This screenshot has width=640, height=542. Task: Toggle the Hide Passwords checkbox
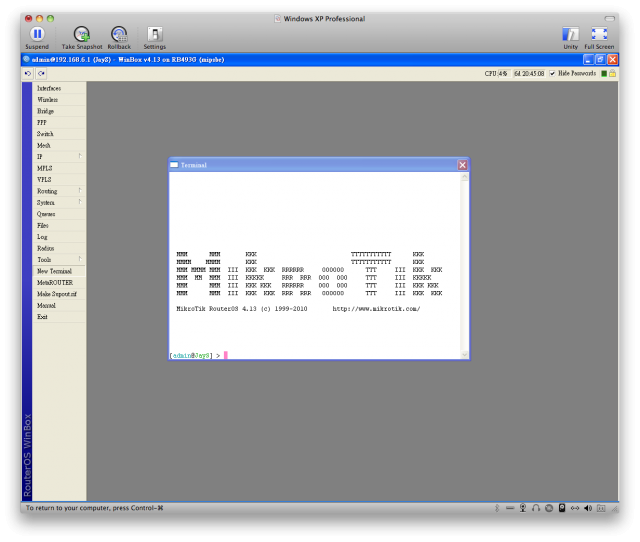(552, 73)
